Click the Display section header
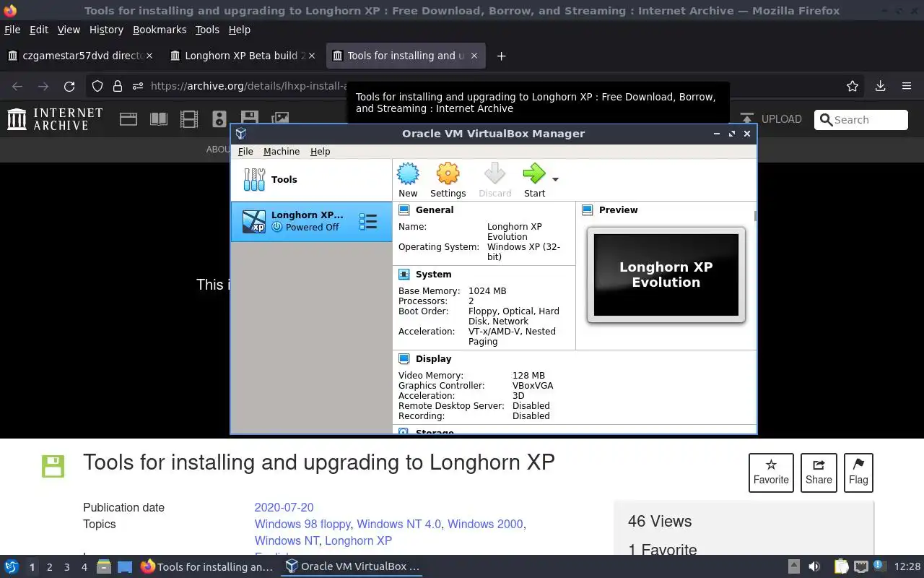The image size is (924, 578). [x=433, y=358]
